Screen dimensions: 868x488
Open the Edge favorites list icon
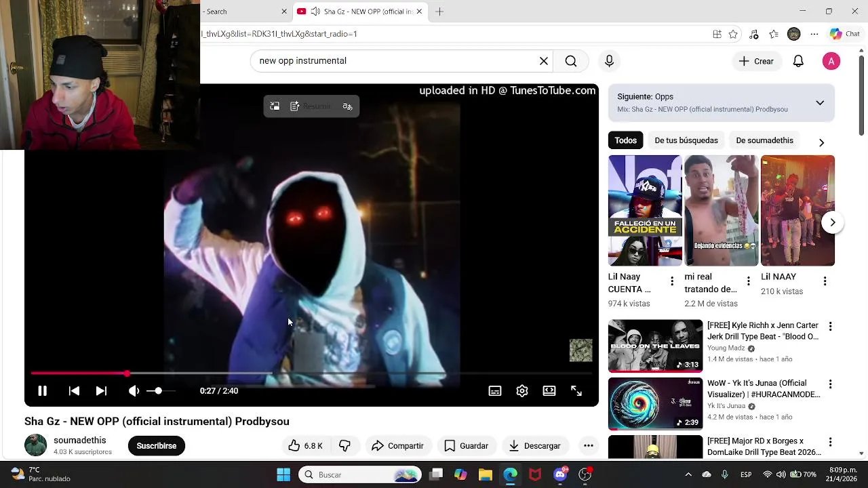(774, 34)
